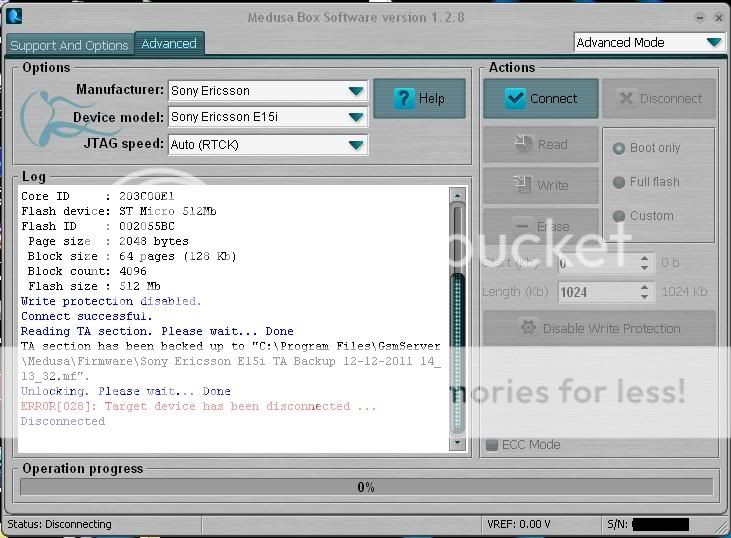Click the 'Reading TA section. Please wait... Done' line
Screen dimensions: 731x538
point(157,331)
